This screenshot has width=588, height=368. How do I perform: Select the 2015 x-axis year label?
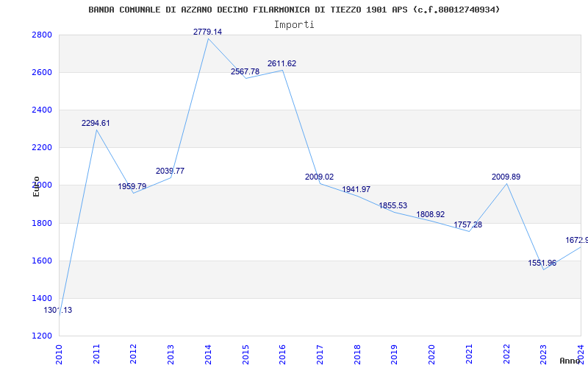pos(245,355)
